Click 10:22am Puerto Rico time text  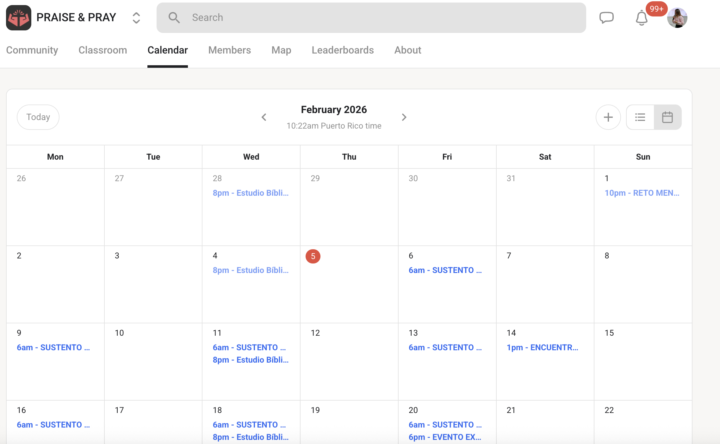pyautogui.click(x=334, y=126)
